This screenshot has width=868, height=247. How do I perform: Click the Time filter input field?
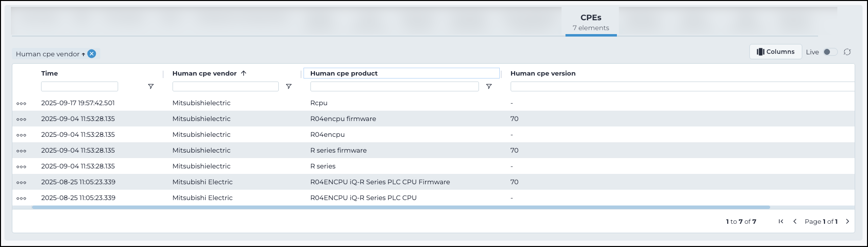[80, 86]
